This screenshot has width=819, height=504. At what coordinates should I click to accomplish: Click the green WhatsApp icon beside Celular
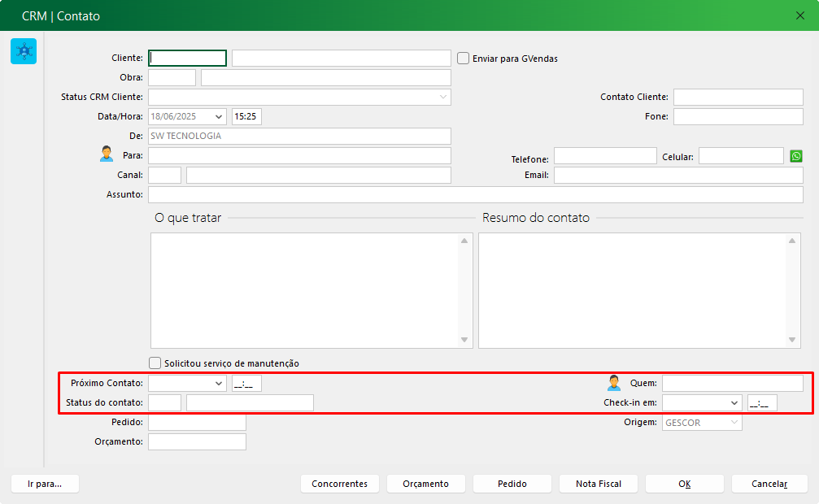click(x=796, y=156)
